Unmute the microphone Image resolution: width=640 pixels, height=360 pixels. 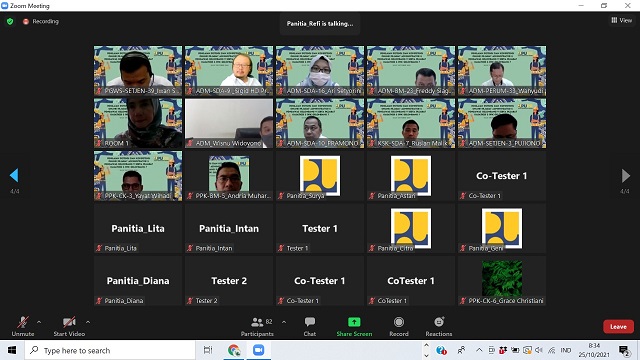(23, 327)
